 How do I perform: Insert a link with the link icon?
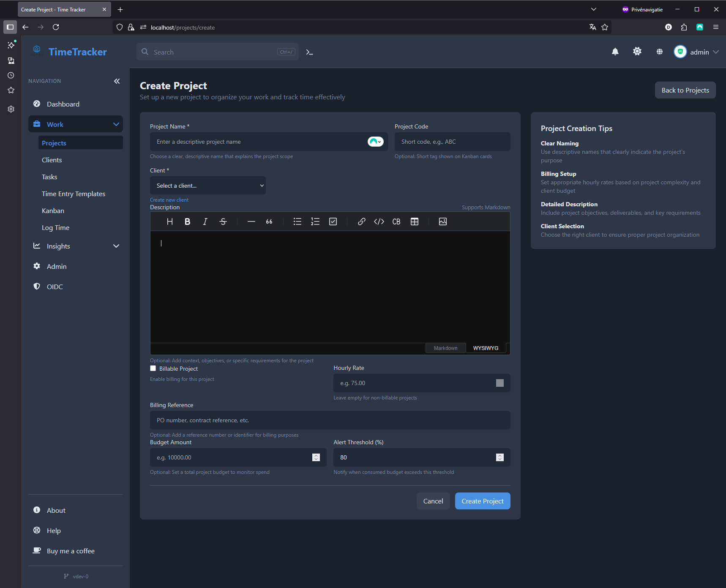coord(361,222)
